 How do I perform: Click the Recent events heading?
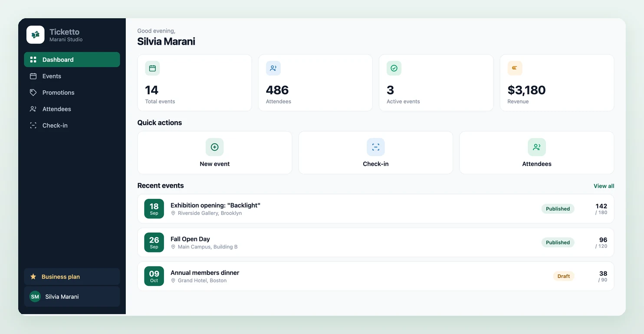(161, 185)
